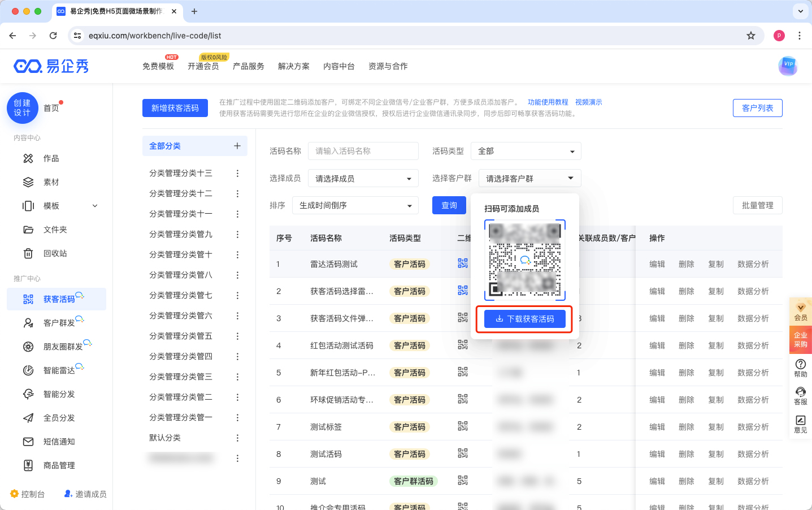Open 企业采购 on right rail
The width and height of the screenshot is (812, 510).
click(x=801, y=339)
